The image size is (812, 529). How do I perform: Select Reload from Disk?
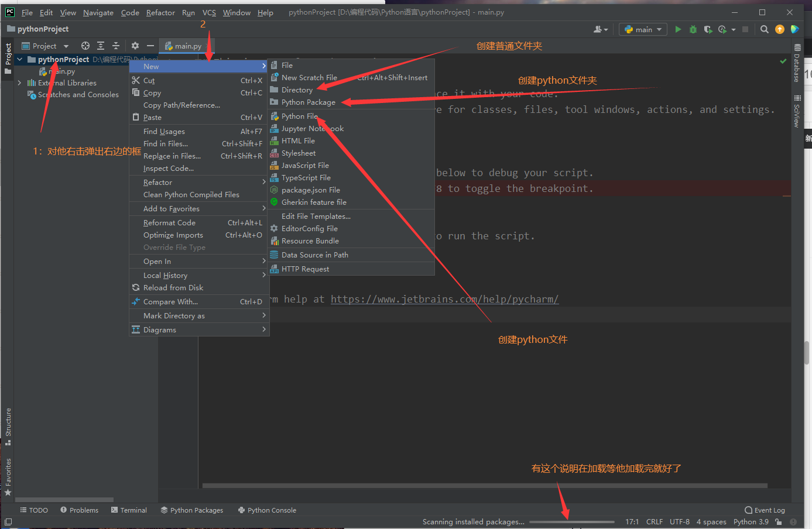(199, 288)
